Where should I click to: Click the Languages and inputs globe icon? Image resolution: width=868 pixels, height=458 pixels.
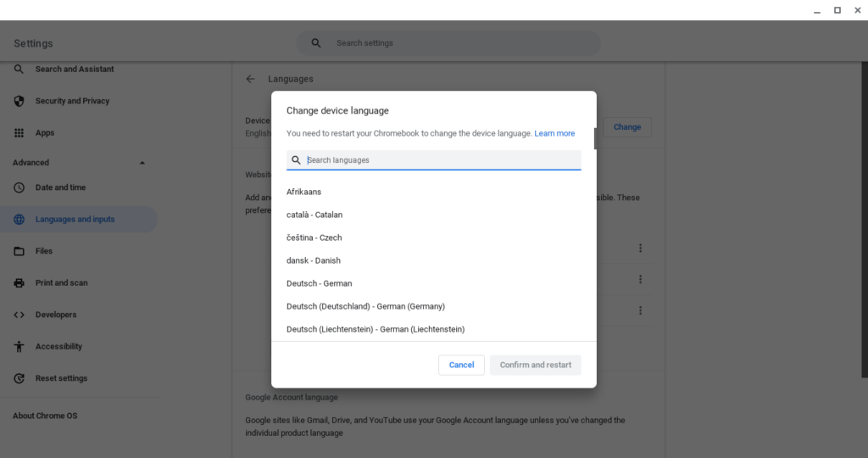(x=19, y=220)
